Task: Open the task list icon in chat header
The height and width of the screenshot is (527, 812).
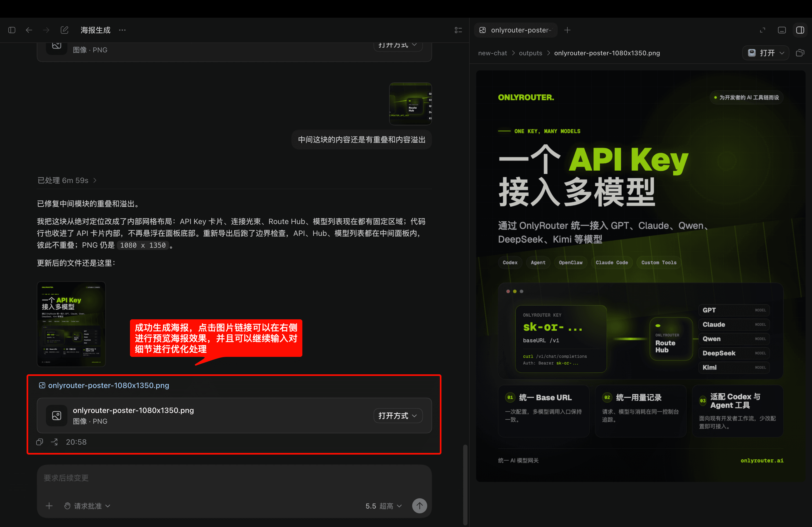Action: pyautogui.click(x=458, y=30)
